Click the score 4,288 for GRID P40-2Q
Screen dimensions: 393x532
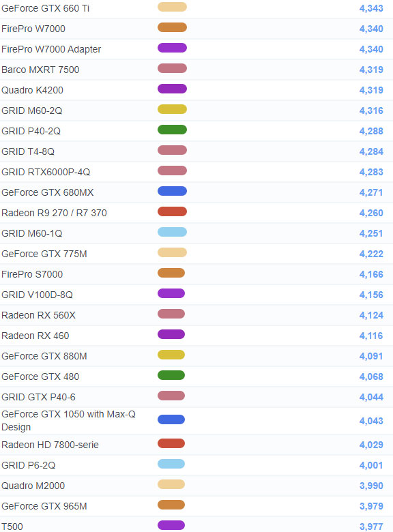tap(371, 131)
